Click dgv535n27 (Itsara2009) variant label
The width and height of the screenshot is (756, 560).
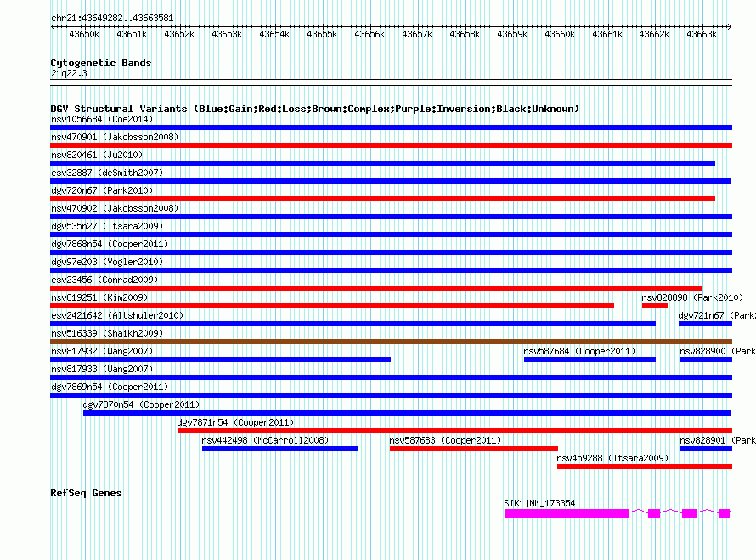[107, 226]
